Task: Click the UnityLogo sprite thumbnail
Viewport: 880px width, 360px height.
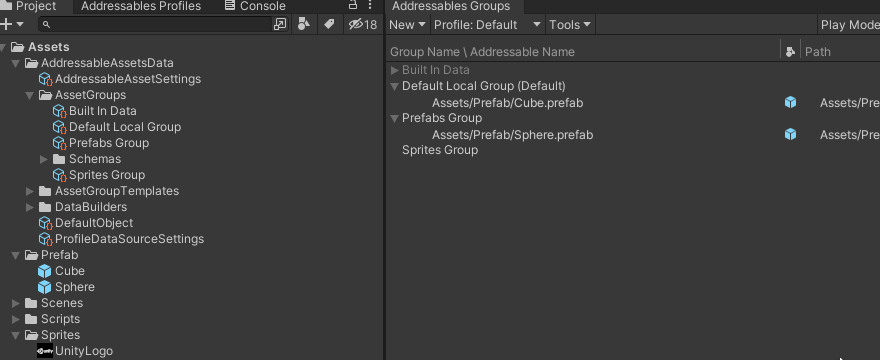Action: pyautogui.click(x=44, y=351)
